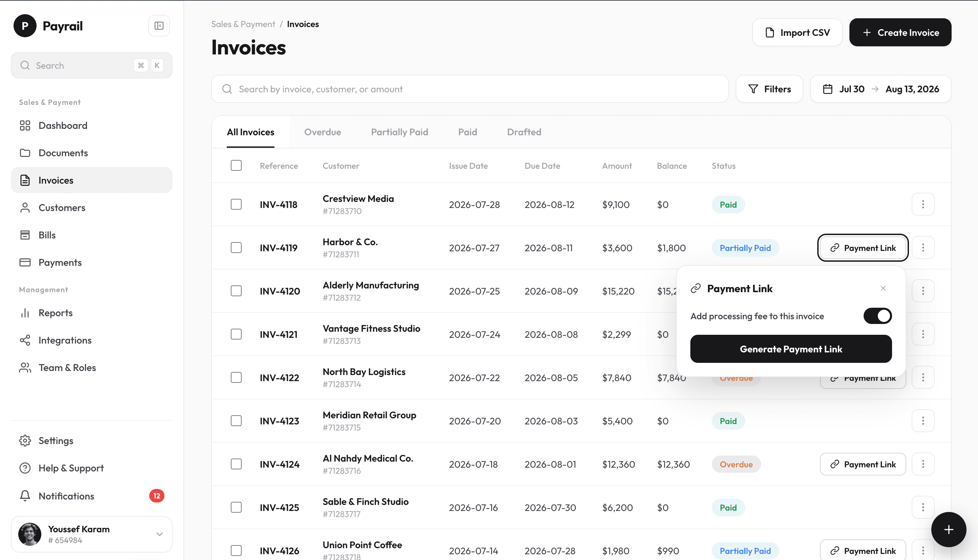This screenshot has height=560, width=978.
Task: Open Help & Support
Action: tap(92, 468)
